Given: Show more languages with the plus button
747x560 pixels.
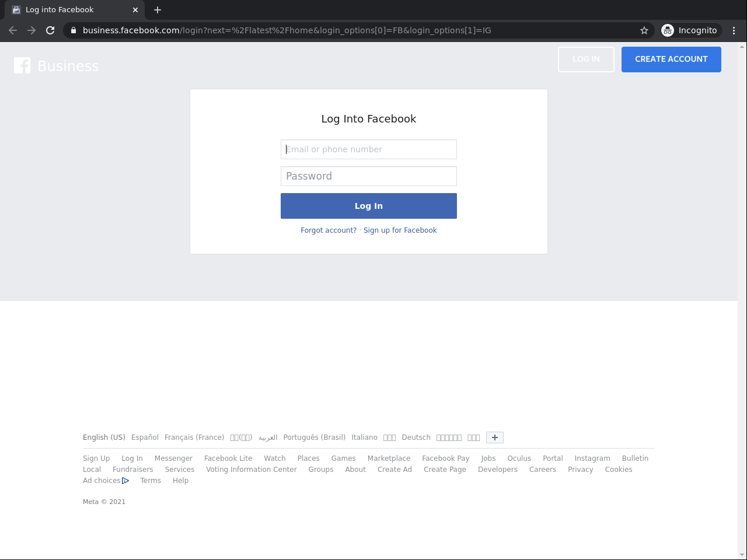Looking at the screenshot, I should click(x=495, y=437).
